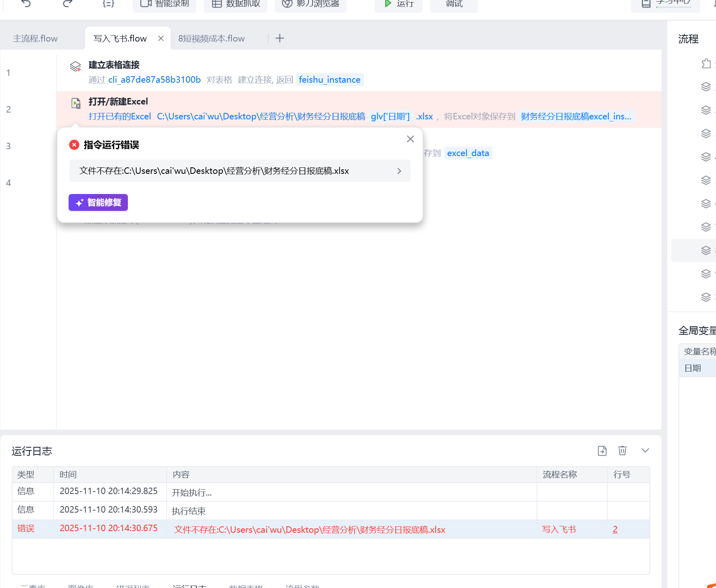Click the glv['日期'] expression

coord(390,117)
